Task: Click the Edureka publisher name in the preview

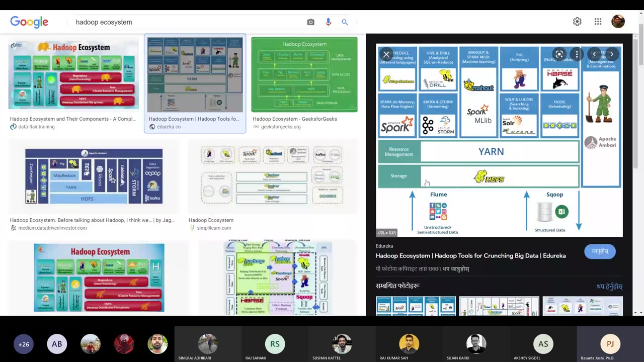Action: [x=384, y=246]
